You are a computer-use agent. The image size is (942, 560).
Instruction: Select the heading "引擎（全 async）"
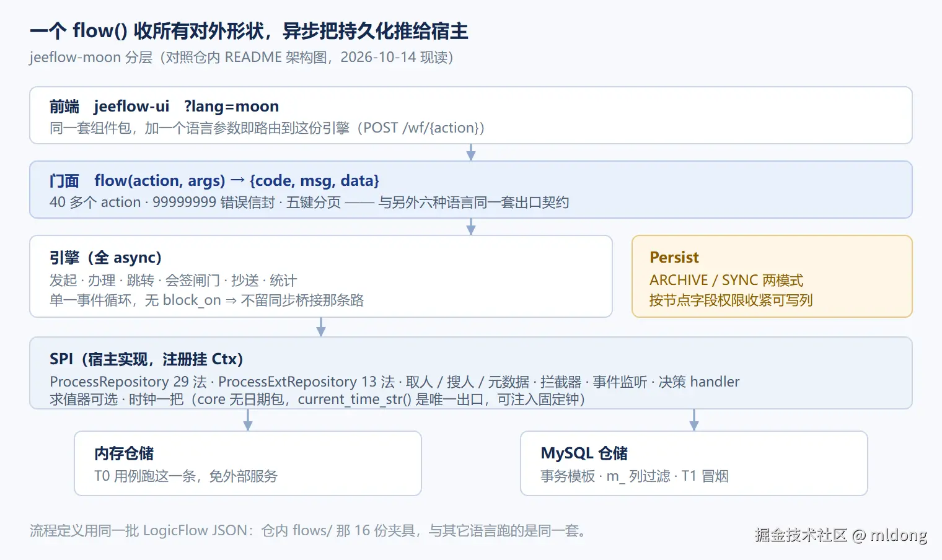[105, 258]
